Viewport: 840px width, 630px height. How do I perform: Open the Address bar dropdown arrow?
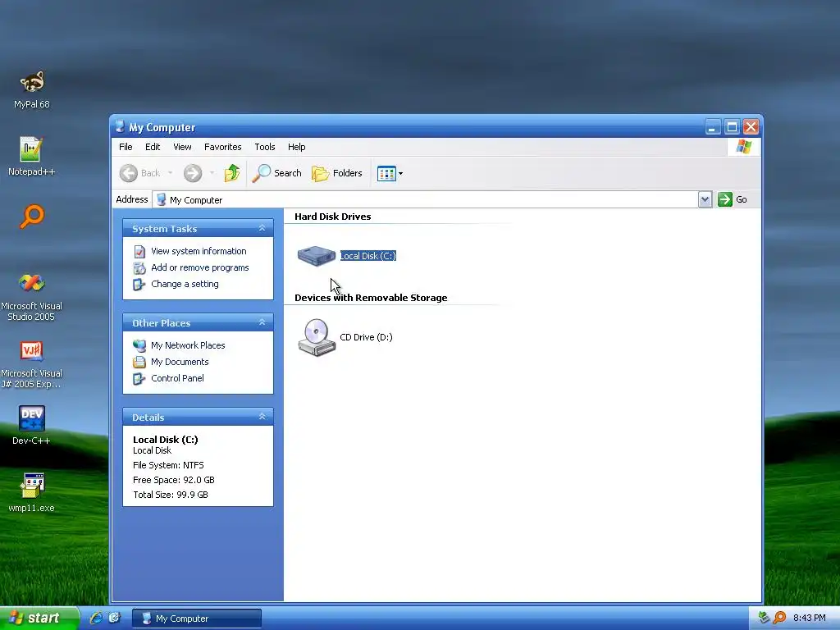pos(705,199)
